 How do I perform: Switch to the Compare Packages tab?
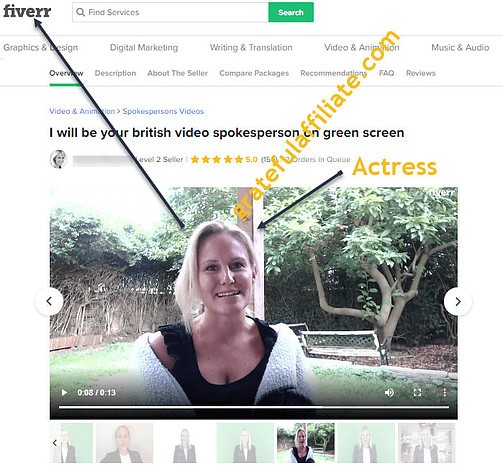254,73
